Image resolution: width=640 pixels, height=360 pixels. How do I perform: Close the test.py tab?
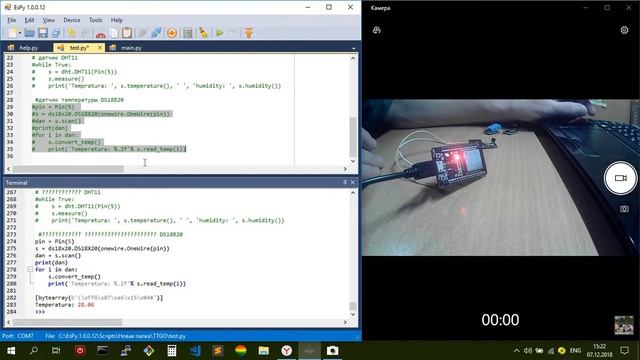(x=100, y=48)
